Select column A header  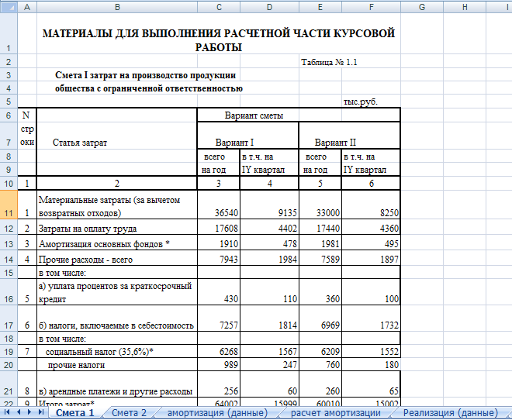click(27, 7)
